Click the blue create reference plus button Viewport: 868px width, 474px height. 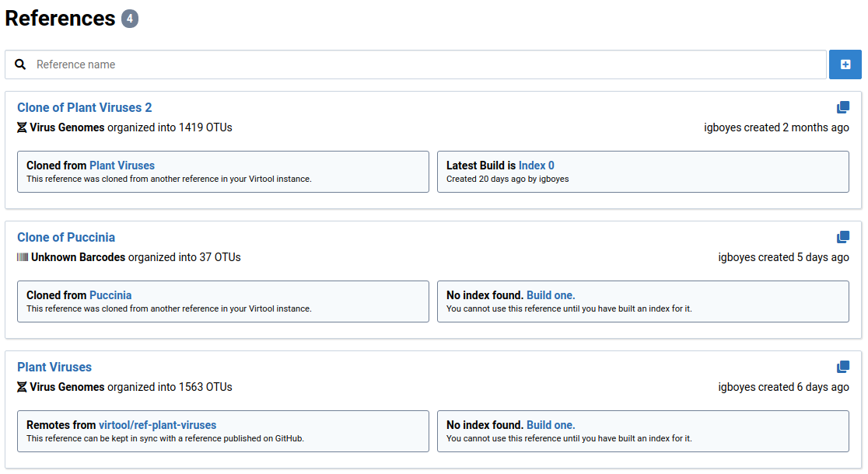[845, 64]
